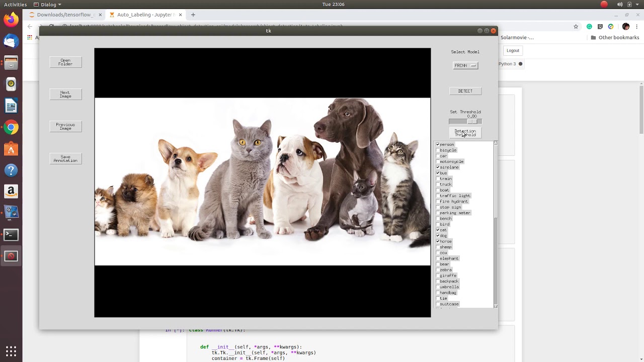Uncheck the bus class checkbox
The image size is (644, 362).
tap(438, 173)
